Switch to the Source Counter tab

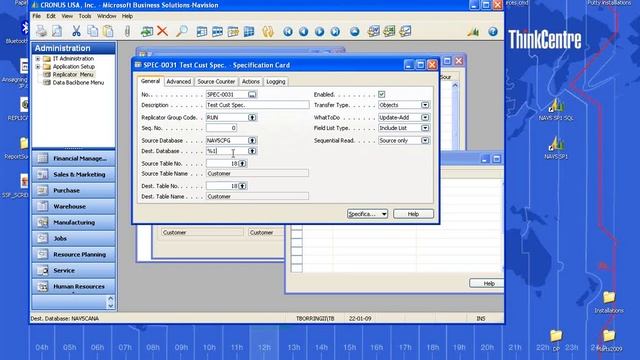point(216,82)
